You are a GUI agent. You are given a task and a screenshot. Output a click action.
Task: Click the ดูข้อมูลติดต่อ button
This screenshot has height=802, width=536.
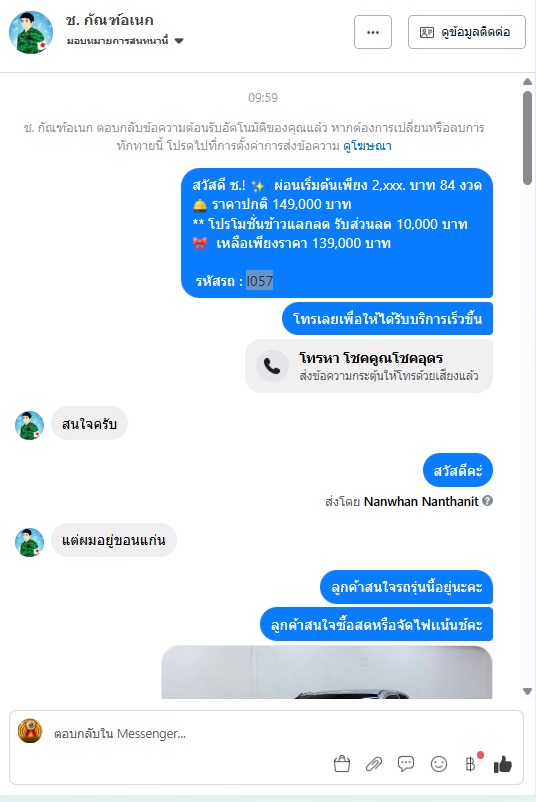pos(466,32)
